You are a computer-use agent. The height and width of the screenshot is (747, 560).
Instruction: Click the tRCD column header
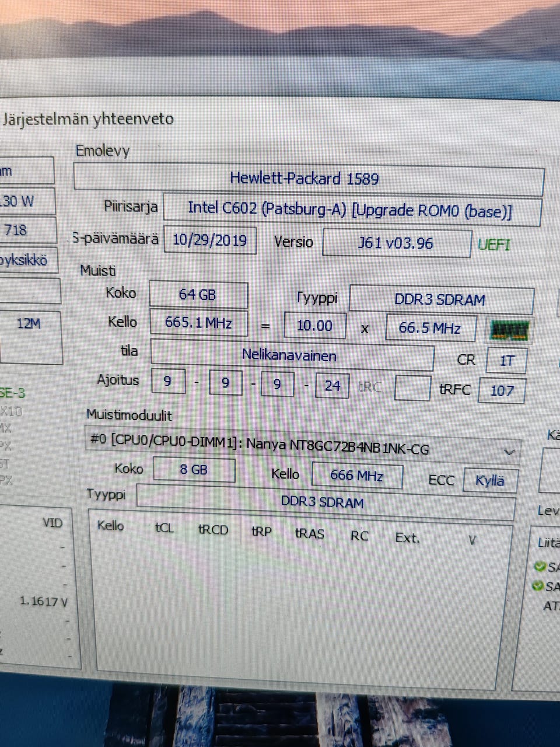(213, 530)
